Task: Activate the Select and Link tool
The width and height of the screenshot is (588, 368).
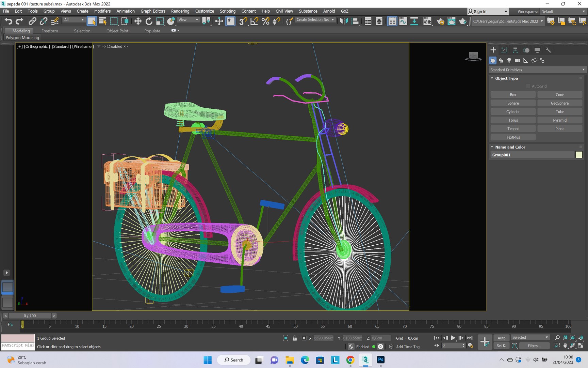Action: click(x=32, y=21)
